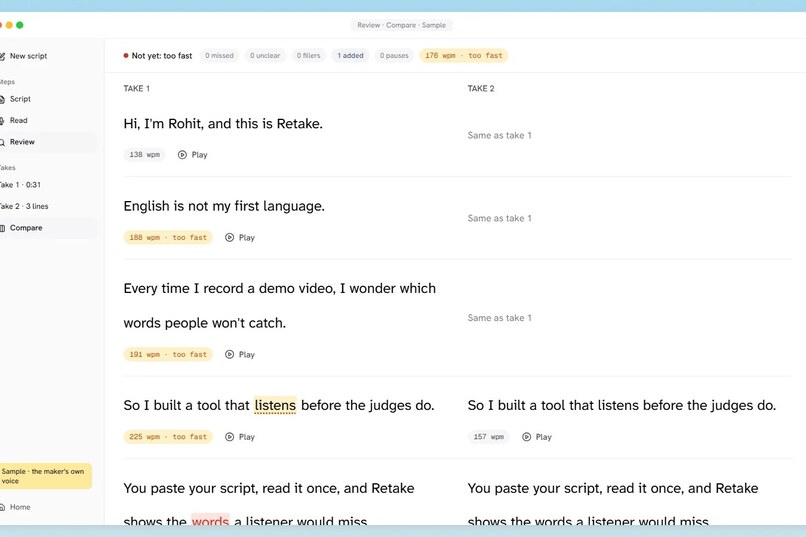The width and height of the screenshot is (806, 537).
Task: Click the Review · Compare · Sample window title
Action: [x=402, y=25]
